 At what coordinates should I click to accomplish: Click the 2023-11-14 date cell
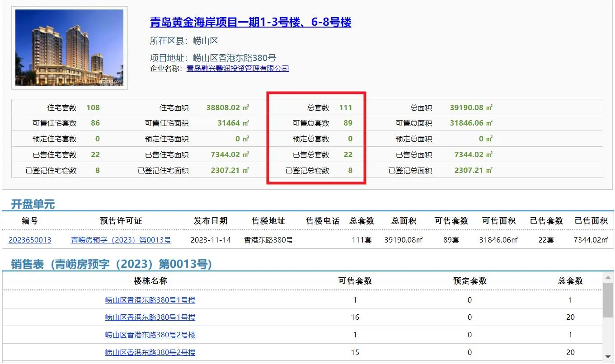(211, 240)
